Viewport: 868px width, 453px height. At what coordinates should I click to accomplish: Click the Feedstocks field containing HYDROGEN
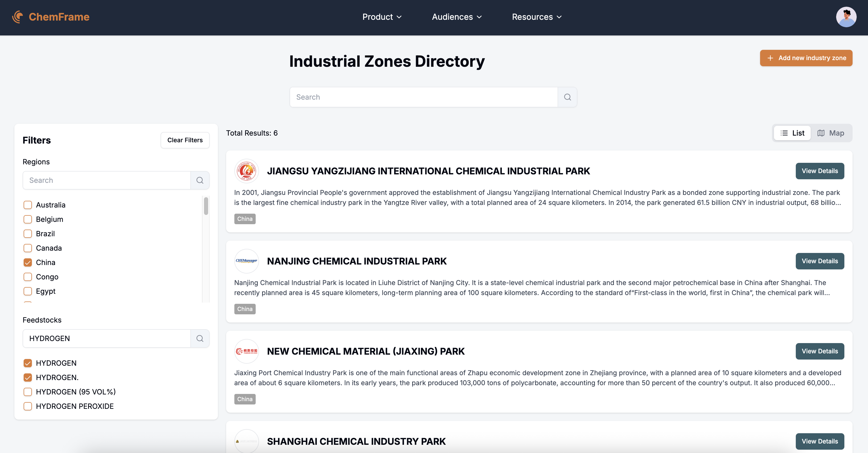coord(106,338)
